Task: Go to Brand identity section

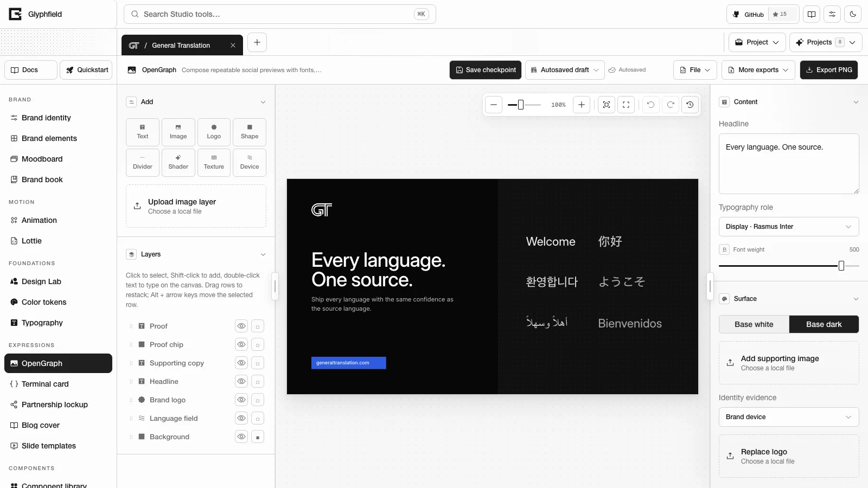Action: [x=58, y=118]
